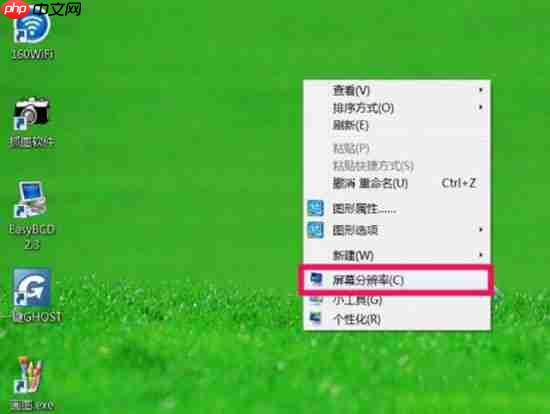The width and height of the screenshot is (550, 414).
Task: Select the paint program desktop icon
Action: (x=31, y=384)
